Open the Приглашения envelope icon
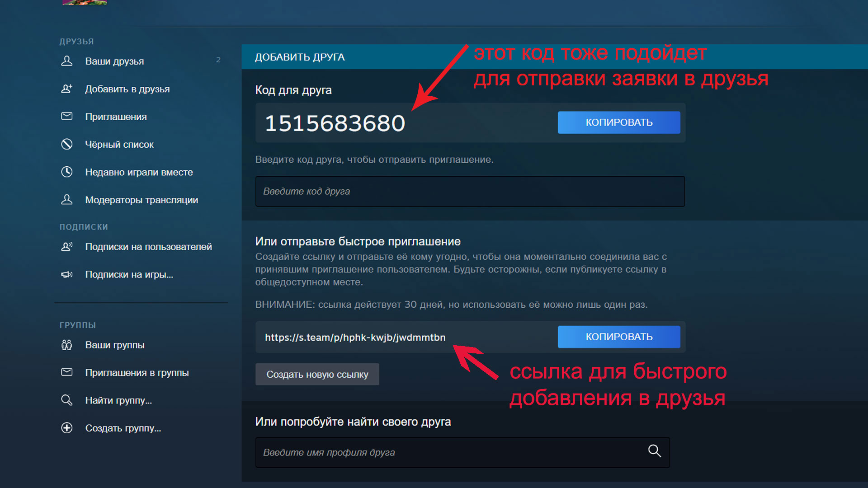Viewport: 868px width, 488px height. tap(67, 116)
